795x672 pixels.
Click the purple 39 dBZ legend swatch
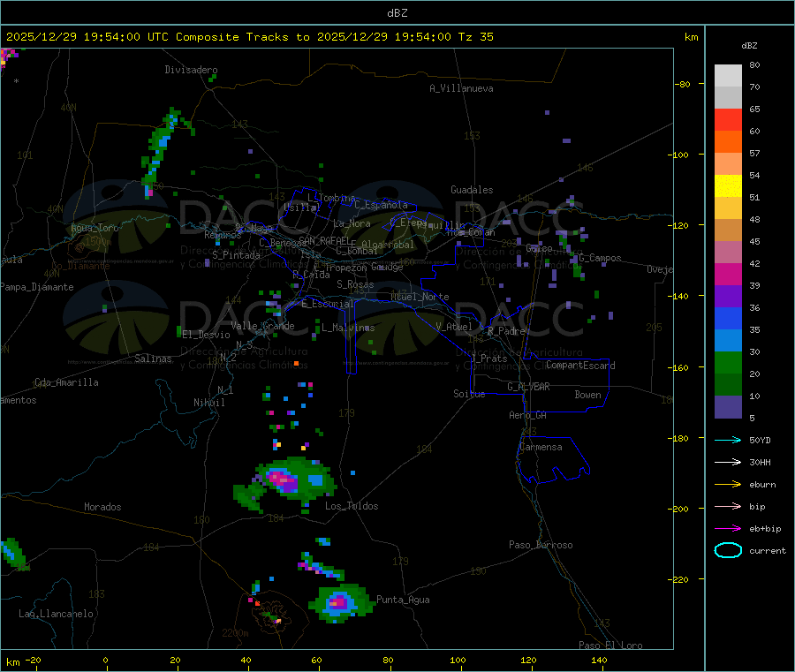coord(728,297)
